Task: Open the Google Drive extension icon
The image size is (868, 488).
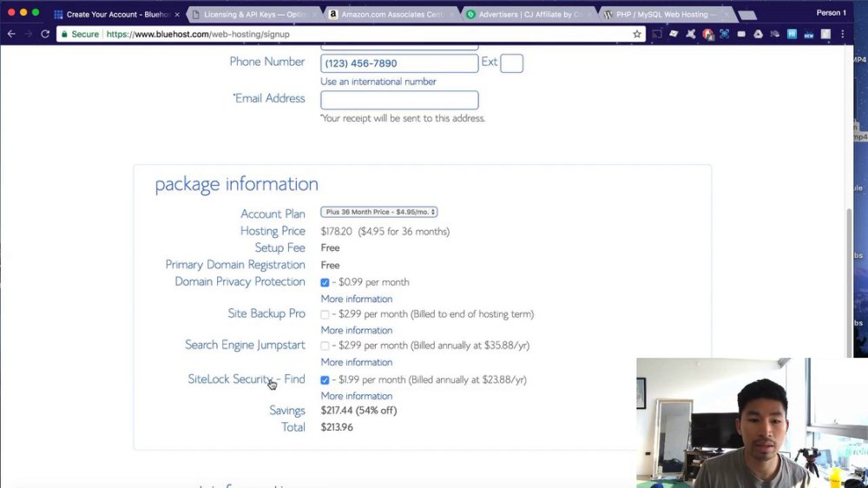Action: (759, 35)
